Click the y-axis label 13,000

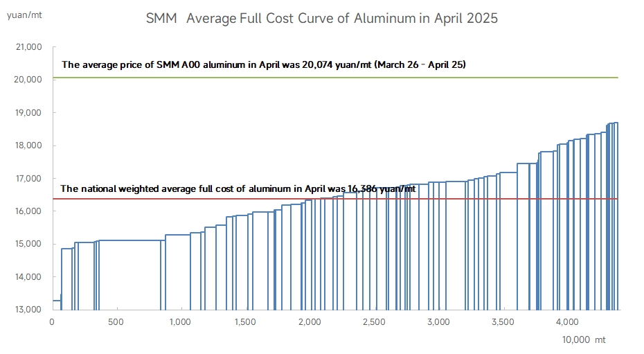(29, 309)
